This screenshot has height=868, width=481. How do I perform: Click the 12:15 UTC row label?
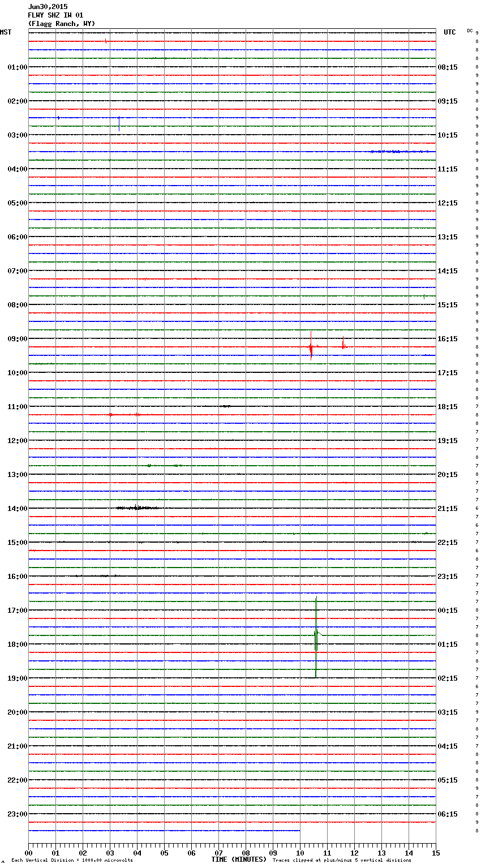(448, 203)
